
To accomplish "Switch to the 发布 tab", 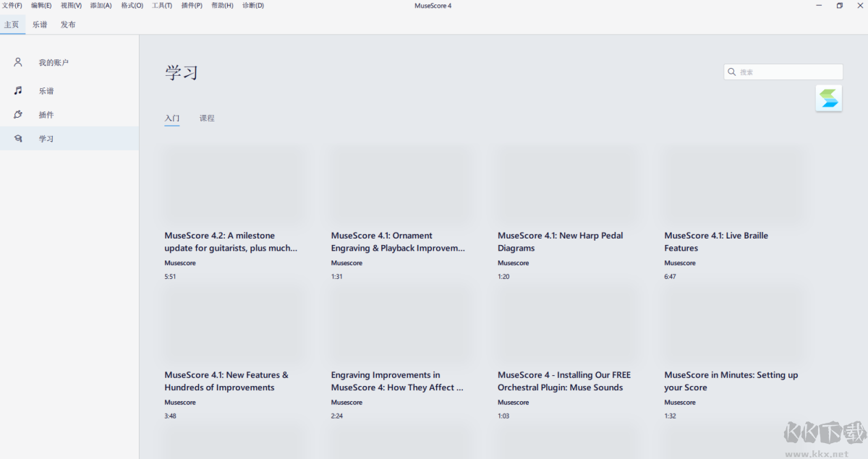I will (68, 25).
